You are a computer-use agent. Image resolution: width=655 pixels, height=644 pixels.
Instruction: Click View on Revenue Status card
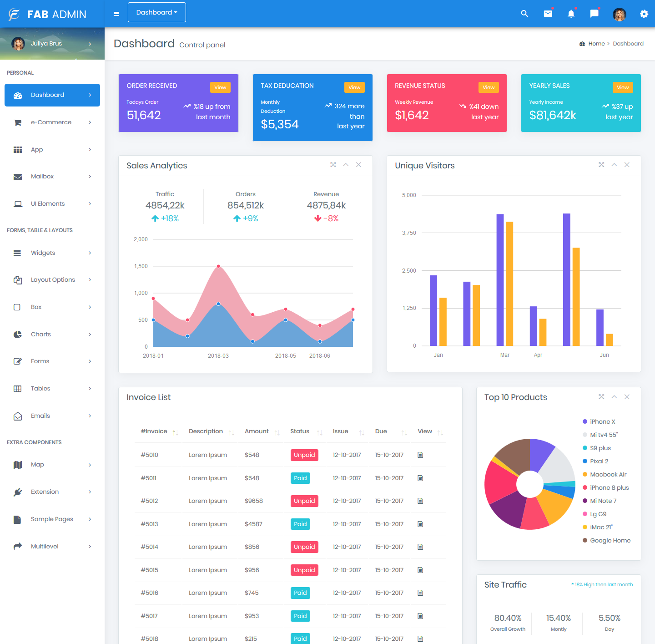point(489,87)
